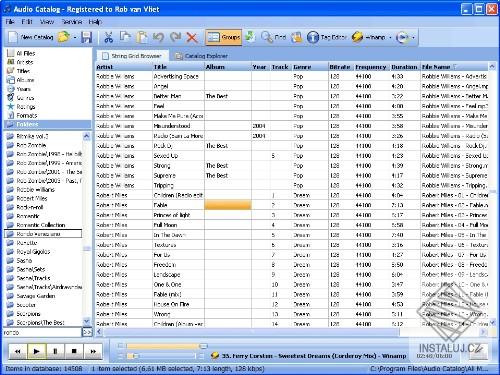Image resolution: width=500 pixels, height=375 pixels.
Task: Sort by the Title column header
Action: pyautogui.click(x=178, y=67)
